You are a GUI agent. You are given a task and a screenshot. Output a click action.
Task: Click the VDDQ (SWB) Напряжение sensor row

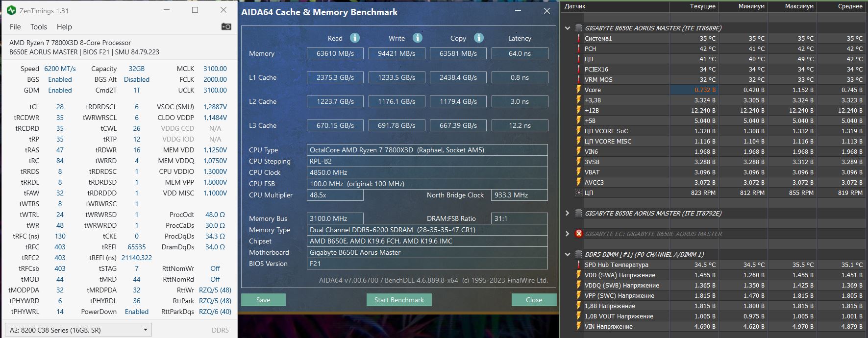pyautogui.click(x=714, y=285)
